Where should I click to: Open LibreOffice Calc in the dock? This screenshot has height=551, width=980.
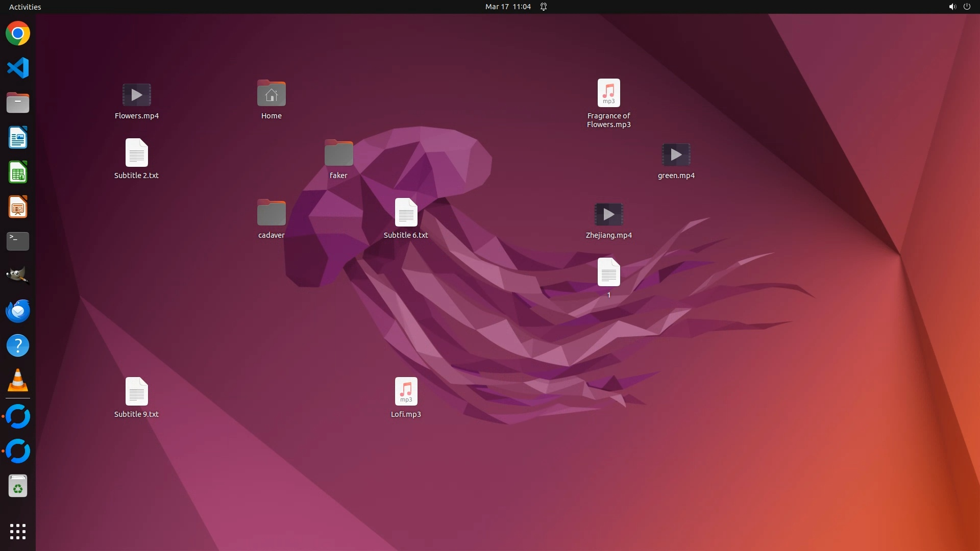point(18,172)
